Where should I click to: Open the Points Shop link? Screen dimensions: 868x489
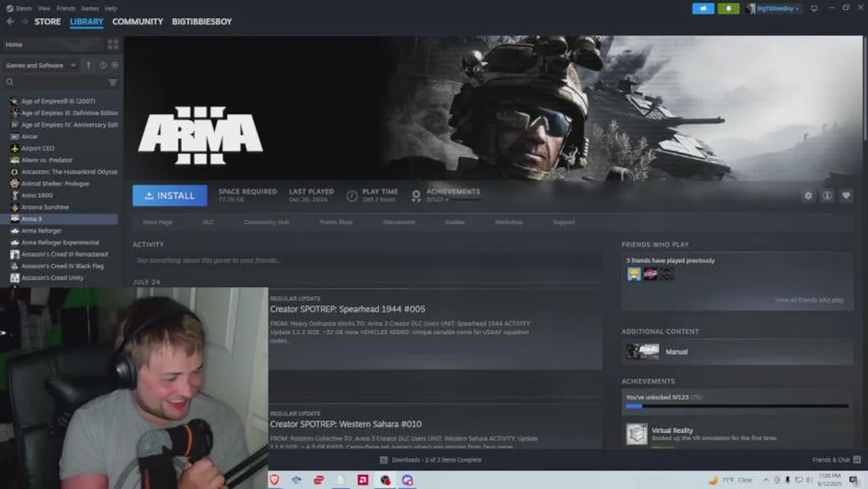pos(336,222)
